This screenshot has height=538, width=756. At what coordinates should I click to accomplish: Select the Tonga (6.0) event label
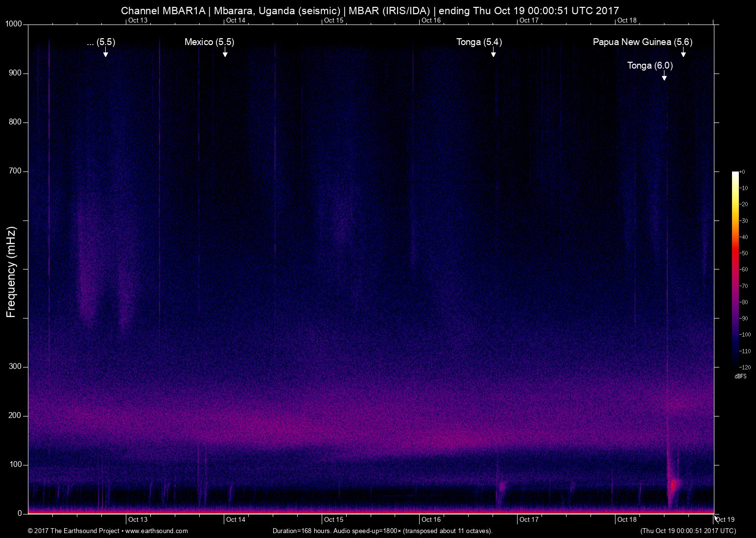tap(650, 66)
